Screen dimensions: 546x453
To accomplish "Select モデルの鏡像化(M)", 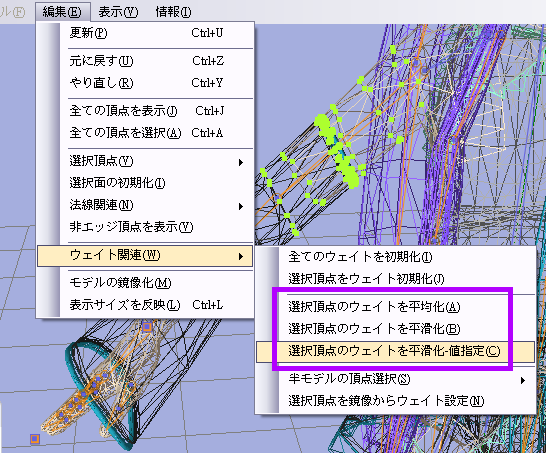I will click(x=145, y=283).
